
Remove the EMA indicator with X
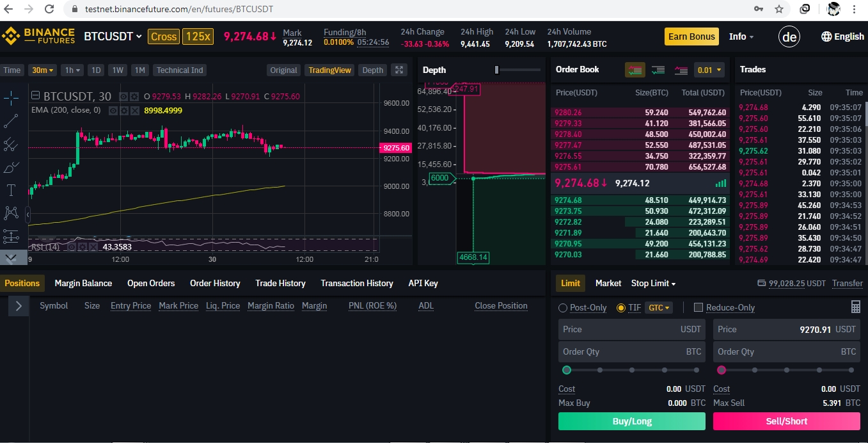click(x=134, y=110)
